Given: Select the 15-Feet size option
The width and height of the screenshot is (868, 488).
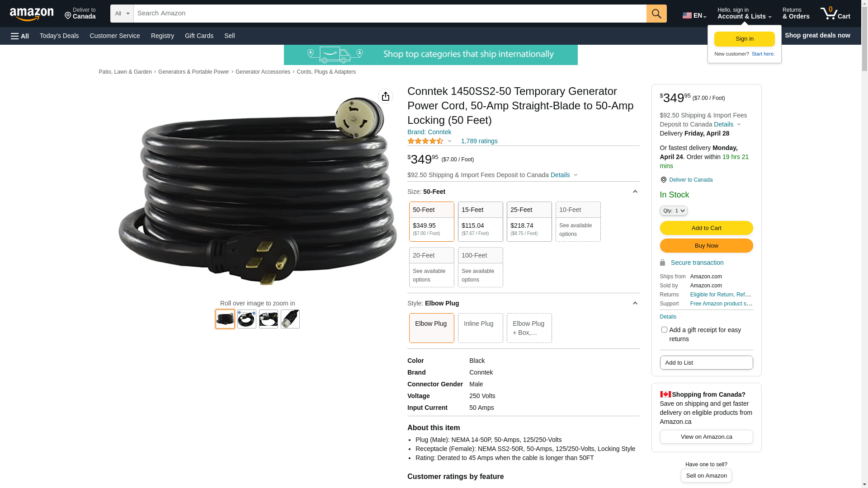Looking at the screenshot, I should tap(481, 221).
